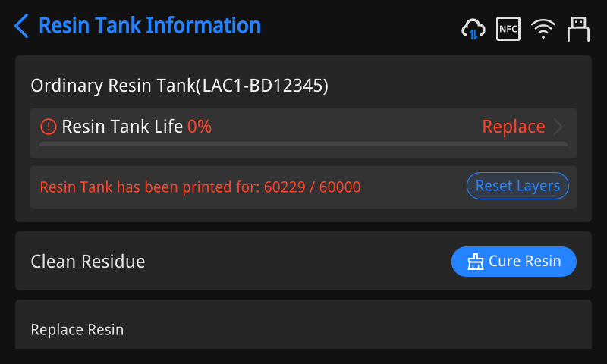Expand the Replace chevron arrow
The image size is (607, 364).
tap(559, 127)
